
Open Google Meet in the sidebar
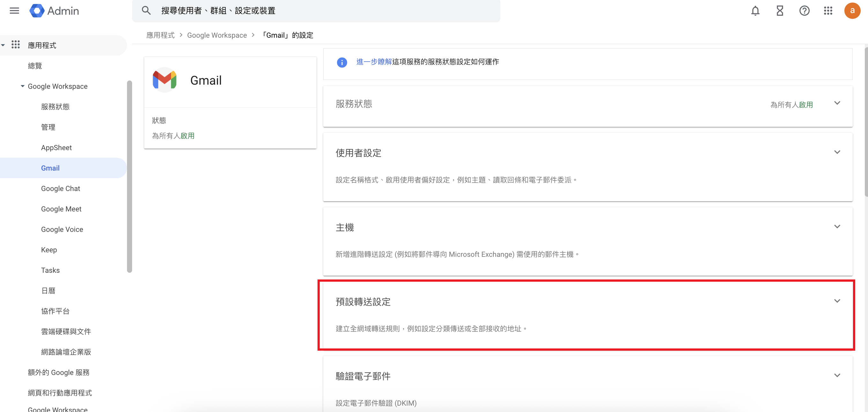pos(61,209)
